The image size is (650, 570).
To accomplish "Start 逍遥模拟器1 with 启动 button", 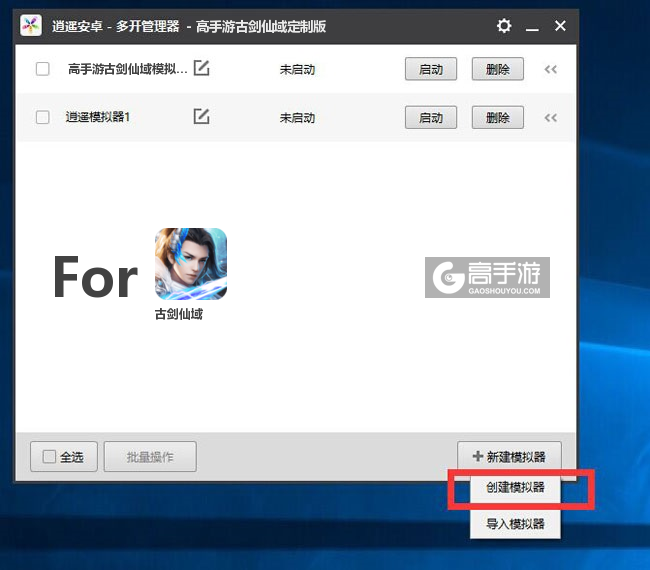I will 431,118.
